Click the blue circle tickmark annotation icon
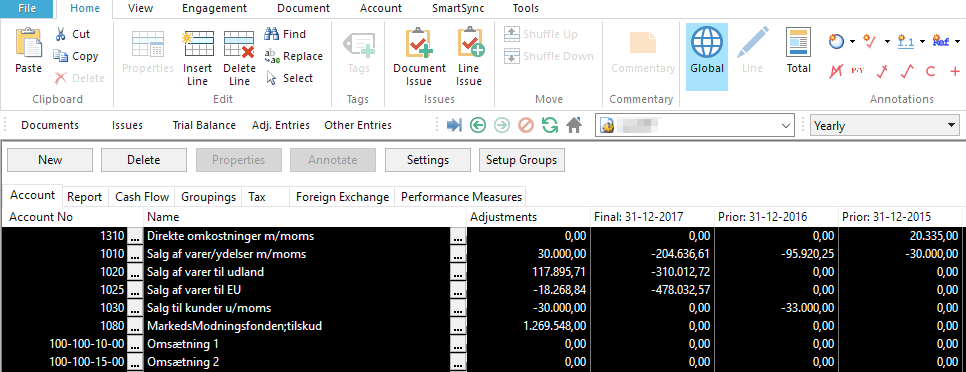The height and width of the screenshot is (372, 966). tap(836, 41)
